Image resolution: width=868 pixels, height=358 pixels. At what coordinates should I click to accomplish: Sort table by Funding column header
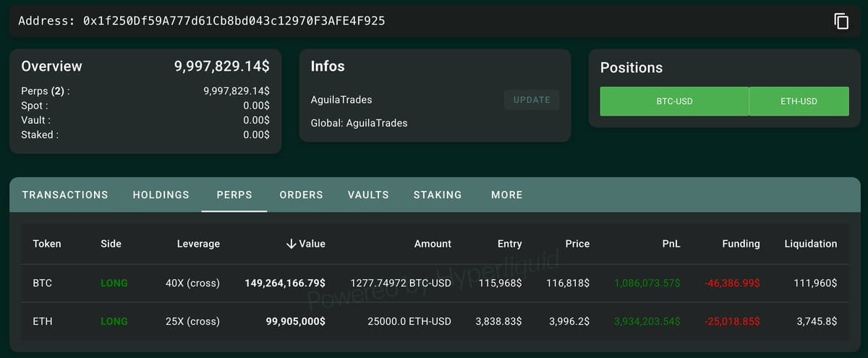(x=741, y=244)
